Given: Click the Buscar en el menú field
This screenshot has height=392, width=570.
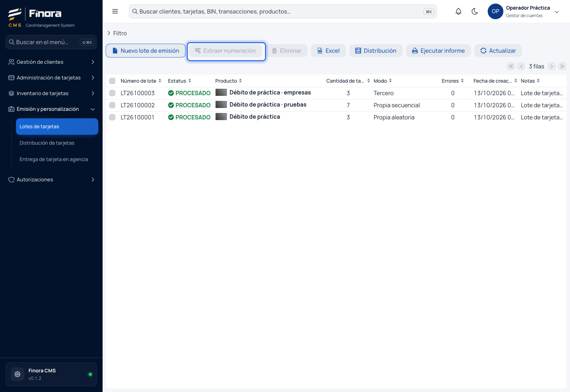Looking at the screenshot, I should pos(51,42).
